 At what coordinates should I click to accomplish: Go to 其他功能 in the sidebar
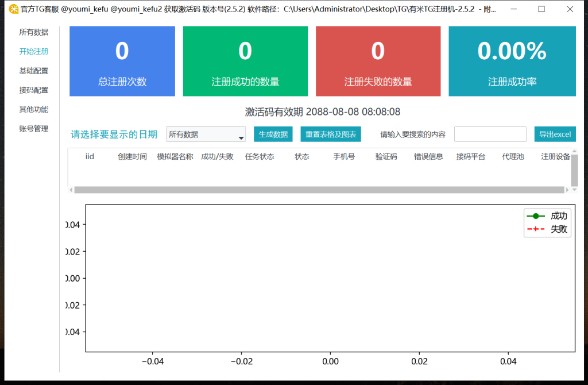(x=34, y=110)
